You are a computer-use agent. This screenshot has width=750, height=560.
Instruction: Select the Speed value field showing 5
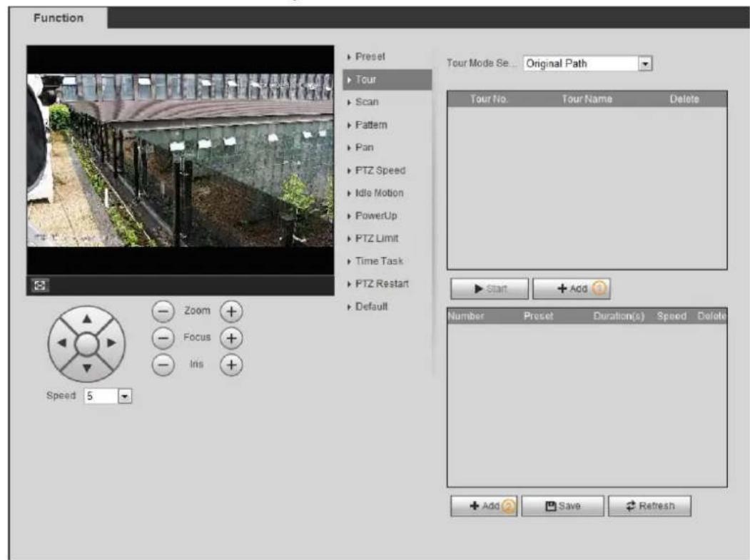point(101,396)
